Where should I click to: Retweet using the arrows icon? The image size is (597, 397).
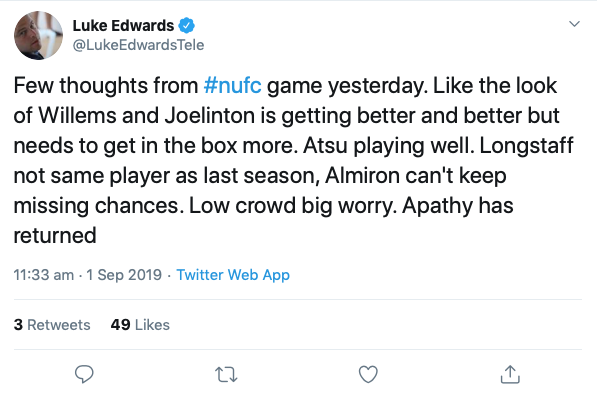click(x=226, y=375)
